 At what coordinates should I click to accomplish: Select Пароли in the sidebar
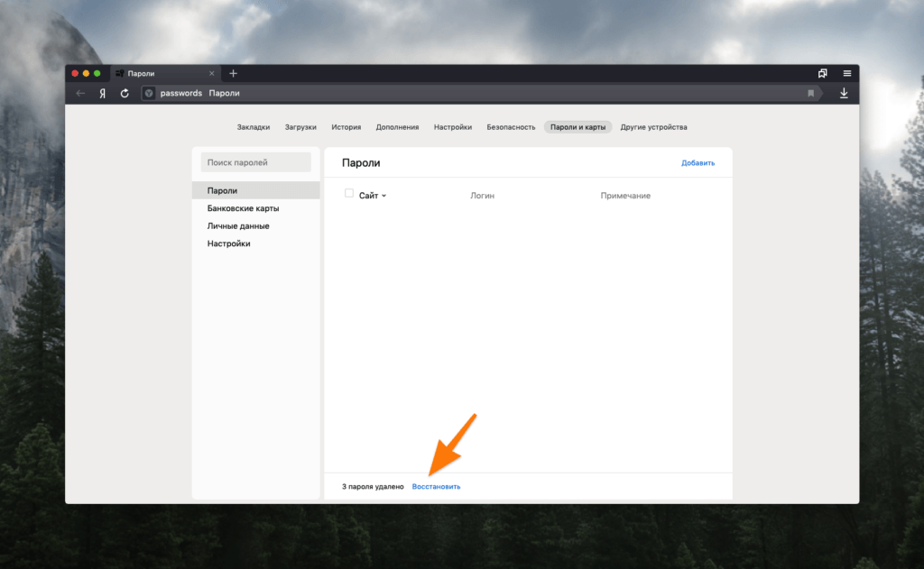pyautogui.click(x=255, y=191)
